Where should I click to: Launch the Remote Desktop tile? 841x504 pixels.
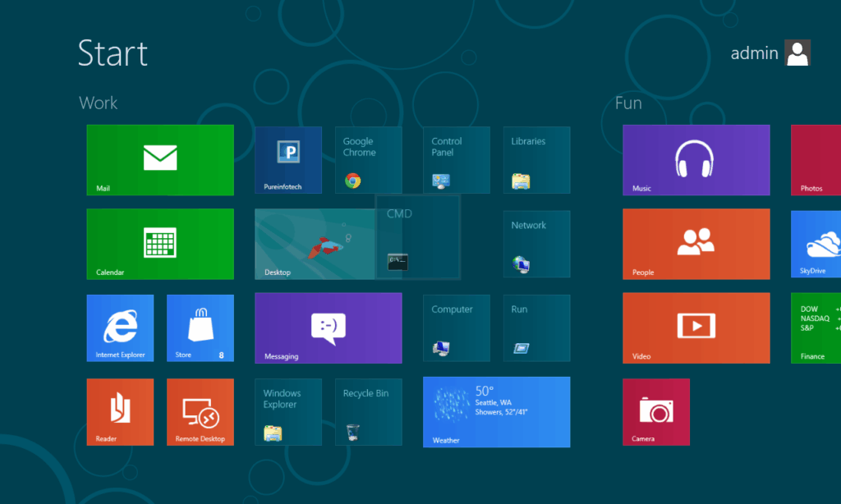(200, 412)
